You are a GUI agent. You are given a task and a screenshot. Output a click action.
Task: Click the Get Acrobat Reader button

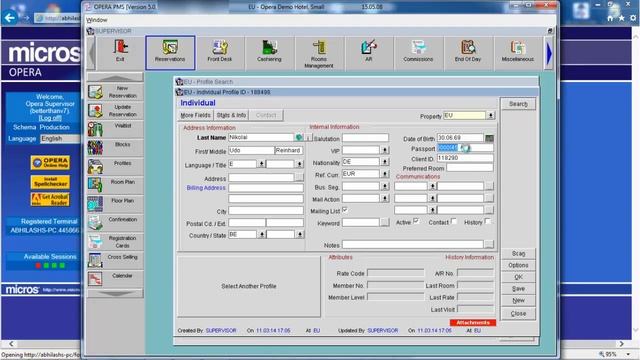pyautogui.click(x=50, y=199)
